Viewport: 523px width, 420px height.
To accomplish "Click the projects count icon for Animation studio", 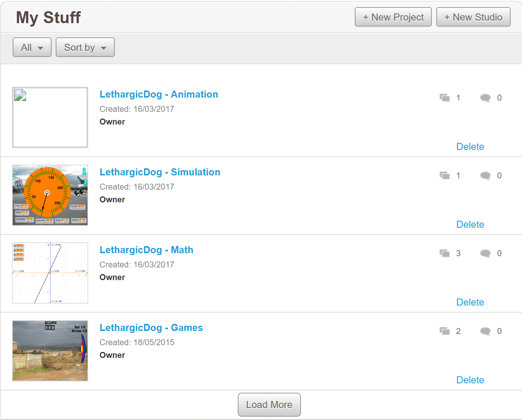I will [x=444, y=98].
